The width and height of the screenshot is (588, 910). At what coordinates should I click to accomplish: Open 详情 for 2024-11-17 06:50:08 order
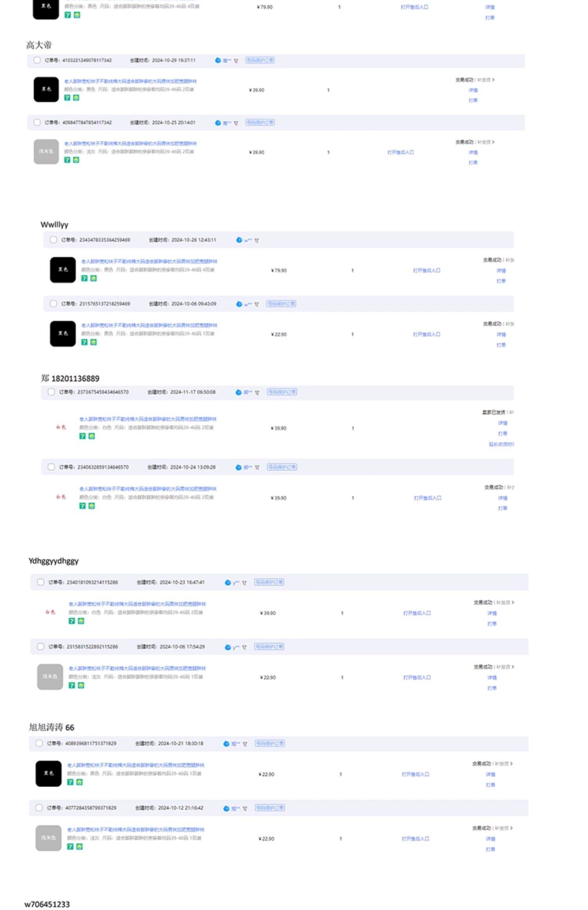[503, 423]
